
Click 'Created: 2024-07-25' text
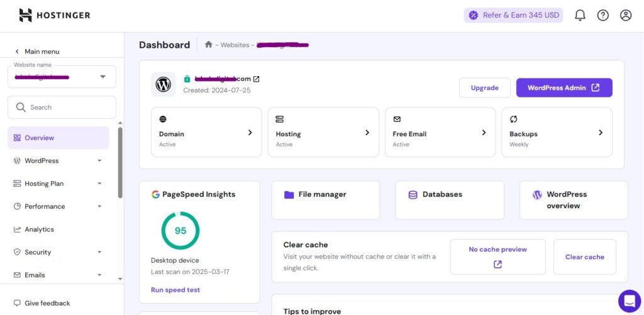click(217, 90)
